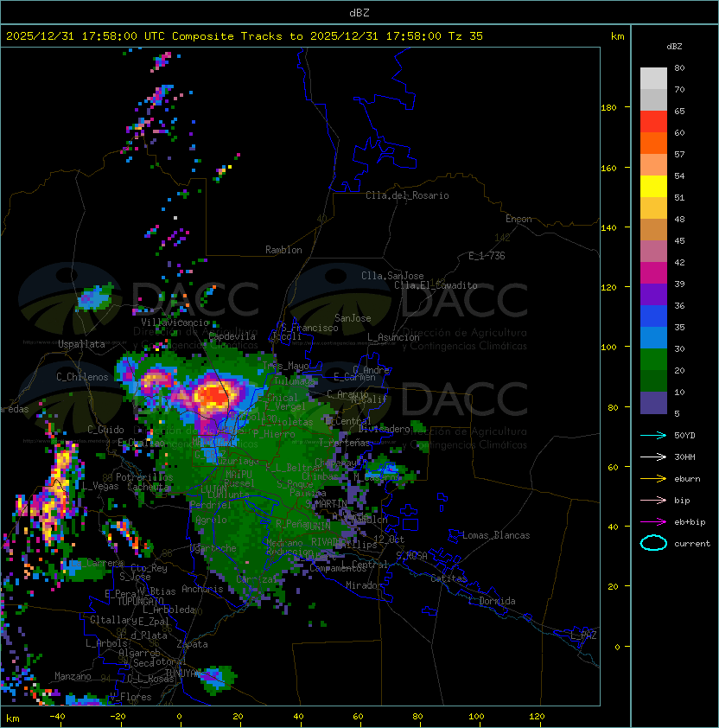The width and height of the screenshot is (719, 728).
Task: Click the 'L_Asuncion' map label
Action: [393, 337]
